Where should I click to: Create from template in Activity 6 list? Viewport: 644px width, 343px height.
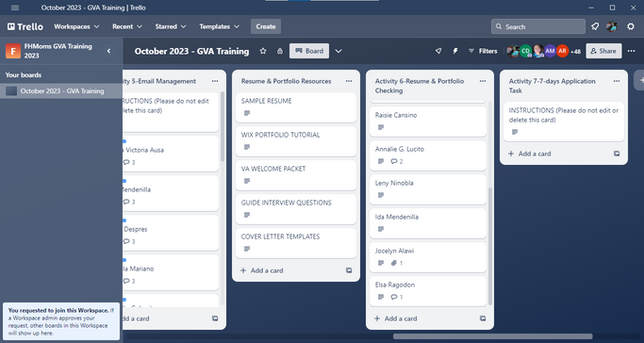[x=483, y=318]
